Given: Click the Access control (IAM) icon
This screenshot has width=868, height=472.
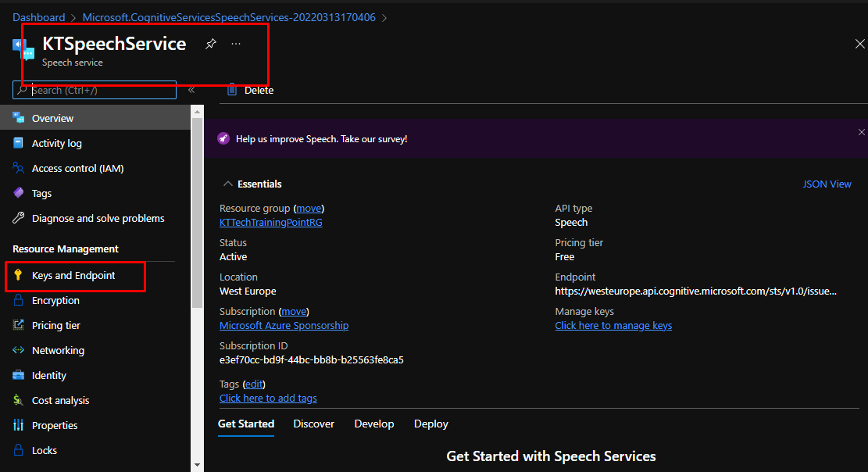Looking at the screenshot, I should 19,169.
